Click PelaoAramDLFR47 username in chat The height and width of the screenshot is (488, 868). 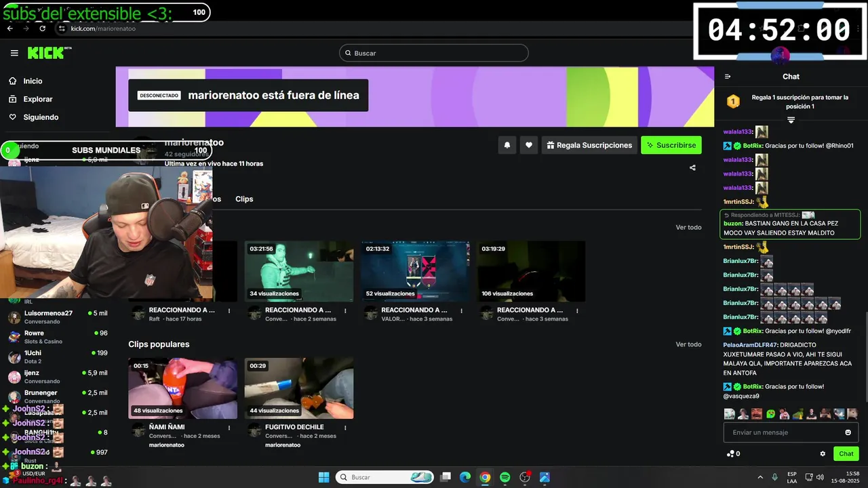750,345
